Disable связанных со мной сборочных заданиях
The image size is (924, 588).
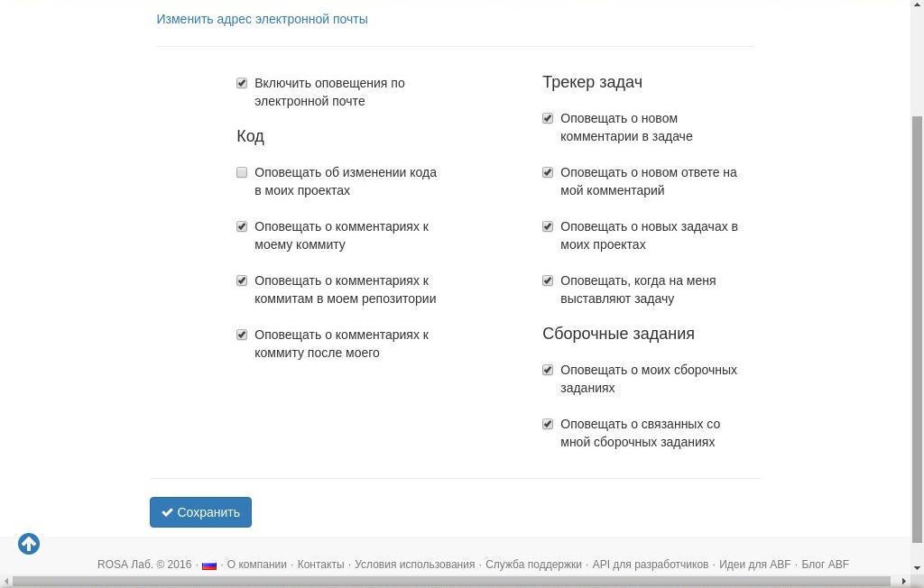pyautogui.click(x=548, y=424)
